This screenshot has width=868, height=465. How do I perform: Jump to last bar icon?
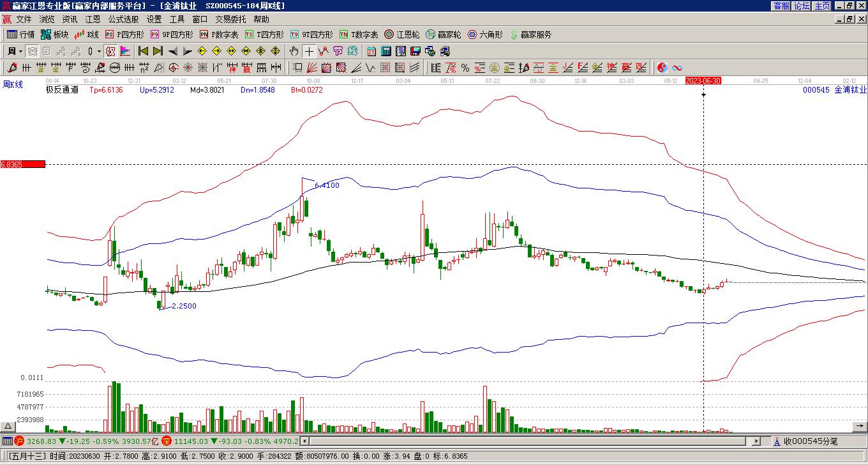point(158,51)
